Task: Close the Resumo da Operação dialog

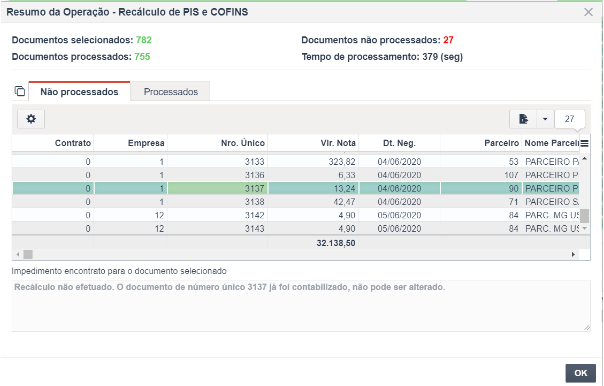Action: coord(588,12)
